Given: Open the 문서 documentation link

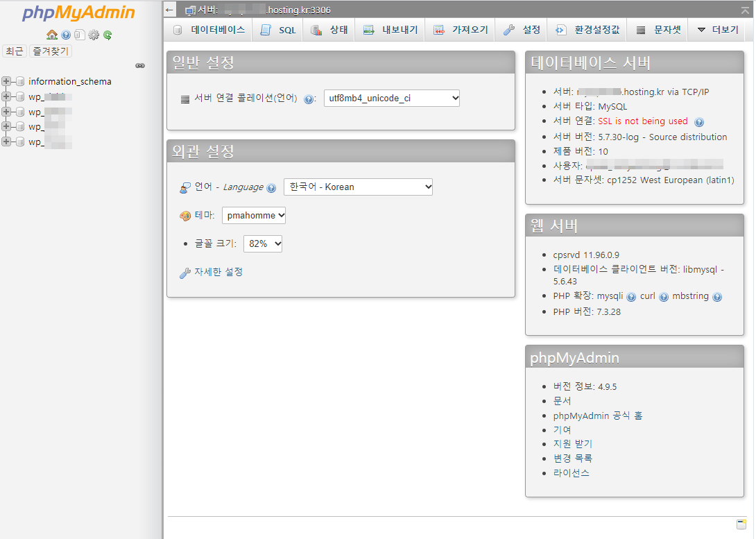Looking at the screenshot, I should [x=562, y=401].
